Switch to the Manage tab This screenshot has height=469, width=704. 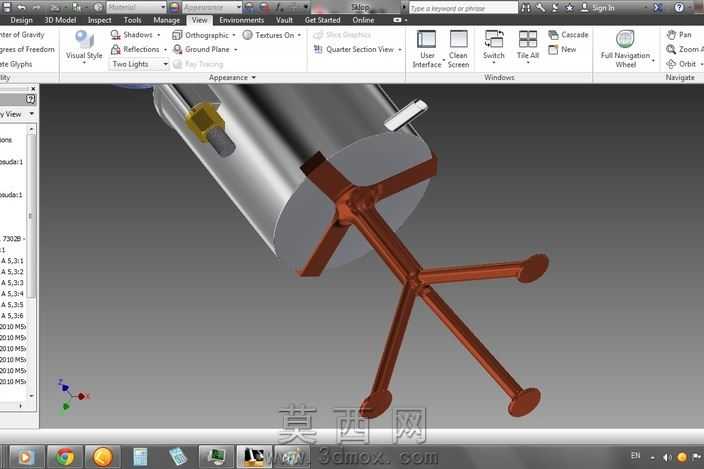[x=166, y=20]
